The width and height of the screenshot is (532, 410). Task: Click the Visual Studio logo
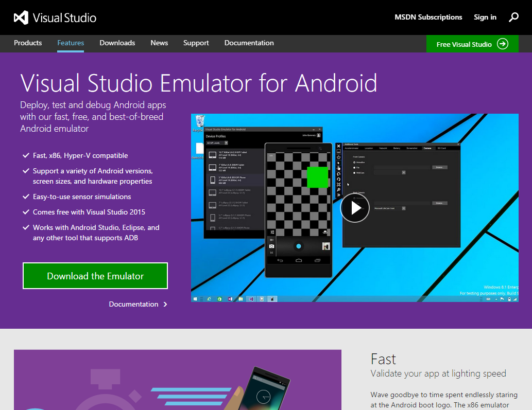(55, 17)
